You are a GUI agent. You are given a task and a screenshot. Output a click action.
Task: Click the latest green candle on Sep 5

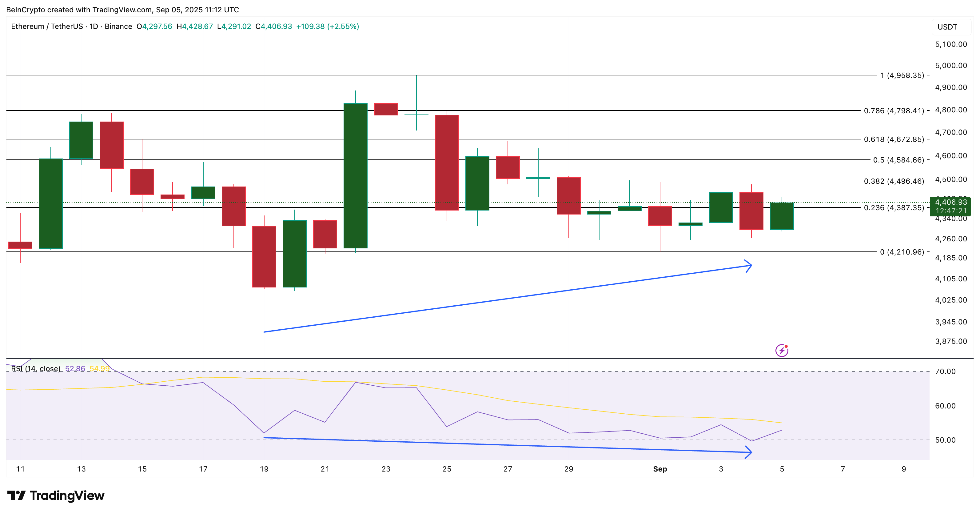point(781,216)
